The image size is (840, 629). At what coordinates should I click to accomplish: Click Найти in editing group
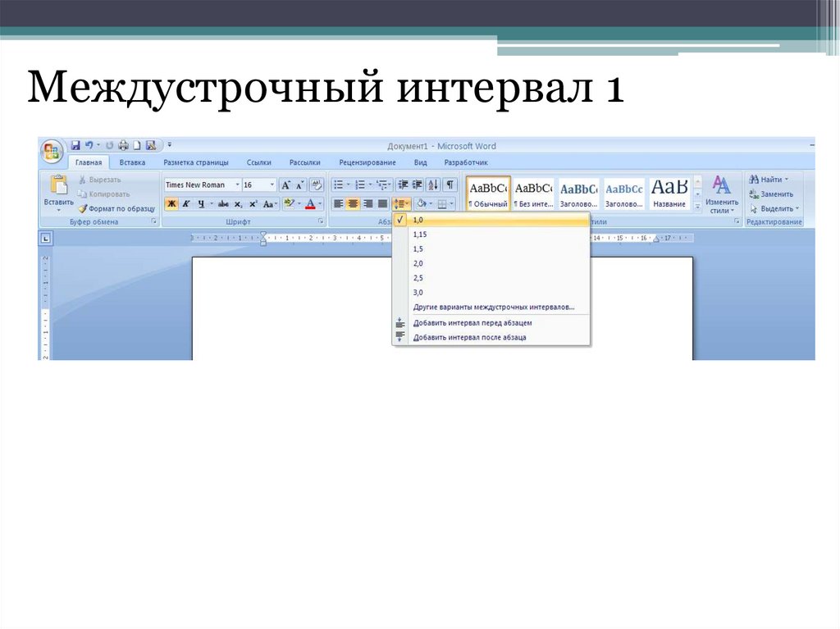pyautogui.click(x=769, y=180)
